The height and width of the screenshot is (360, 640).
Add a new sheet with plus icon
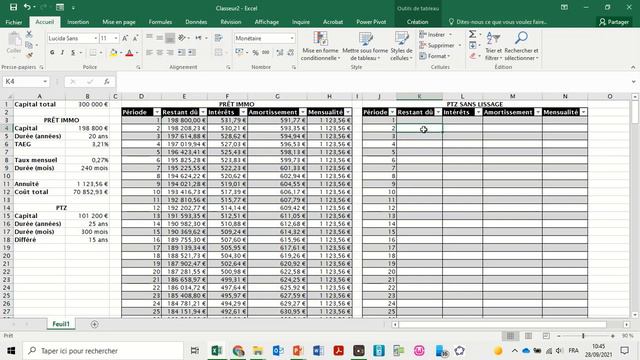coord(94,324)
